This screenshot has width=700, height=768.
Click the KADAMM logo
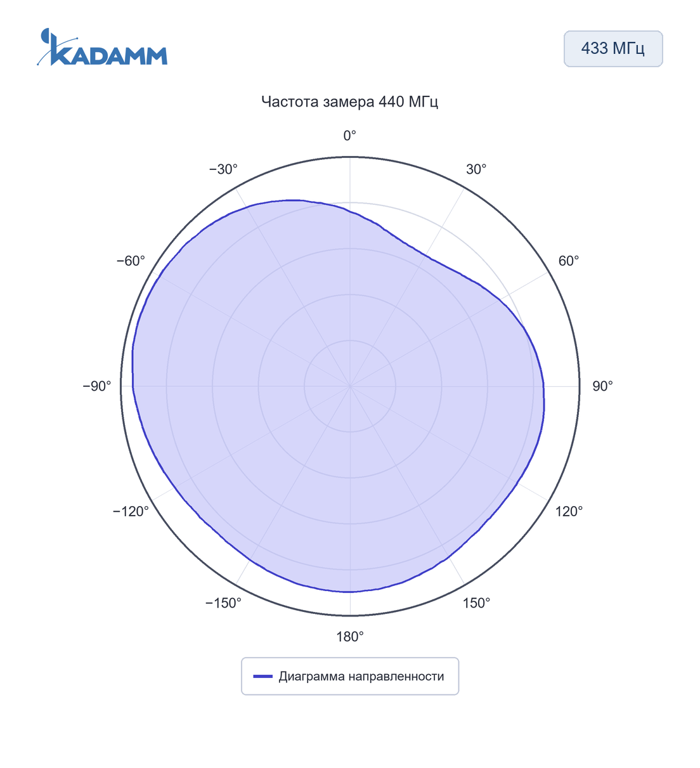(102, 48)
